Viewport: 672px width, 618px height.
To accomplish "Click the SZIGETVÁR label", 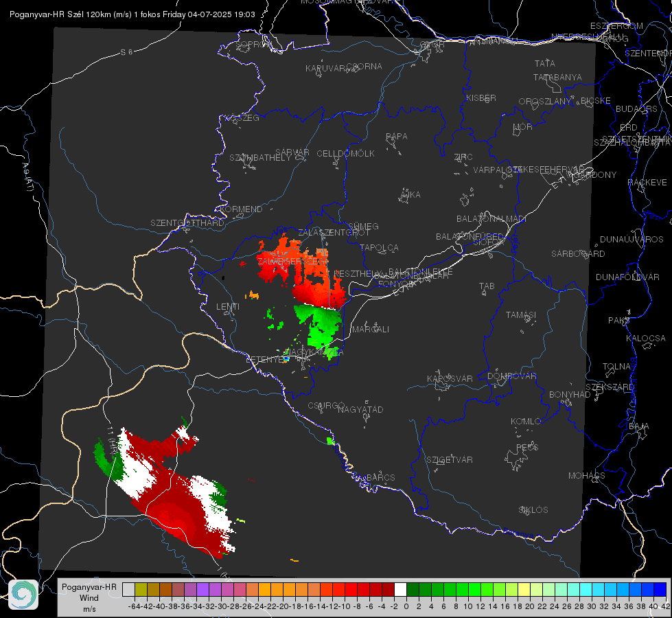I will [450, 460].
